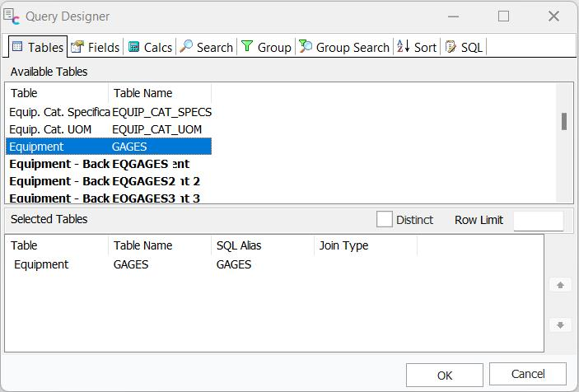Click the green Group funnel icon
Viewport: 579px width, 392px height.
click(246, 47)
